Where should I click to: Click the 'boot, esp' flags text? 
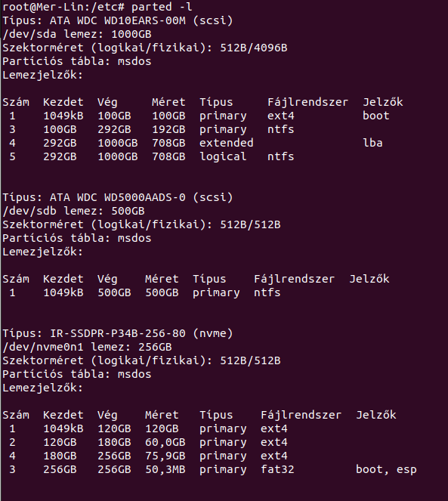pyautogui.click(x=386, y=469)
